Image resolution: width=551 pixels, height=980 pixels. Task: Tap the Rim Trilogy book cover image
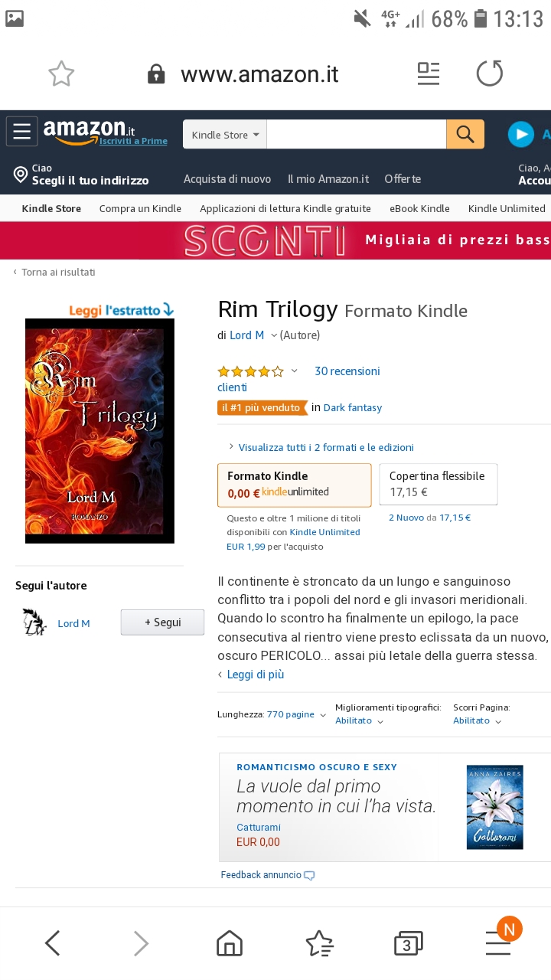99,431
